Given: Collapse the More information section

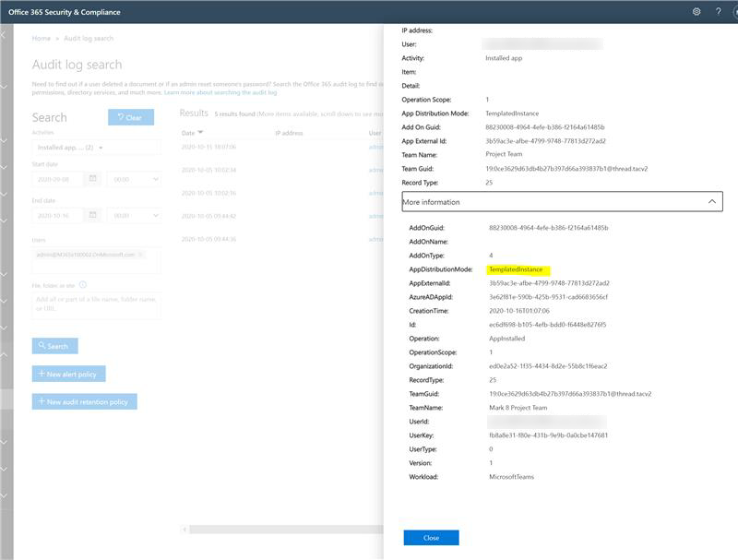Looking at the screenshot, I should [x=711, y=201].
